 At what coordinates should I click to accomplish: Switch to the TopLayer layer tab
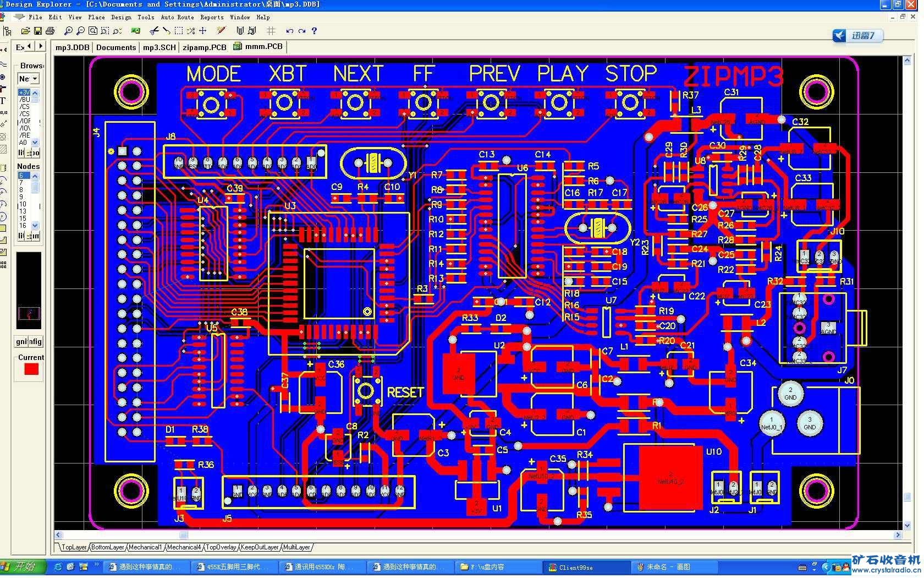74,547
